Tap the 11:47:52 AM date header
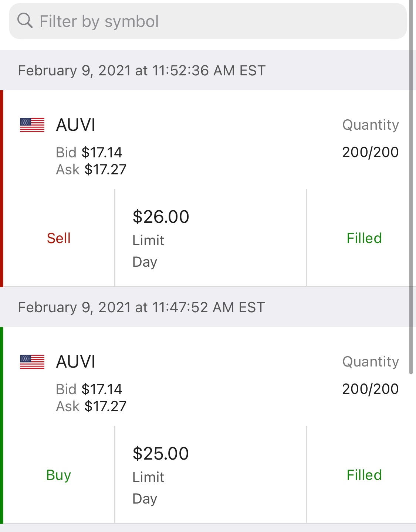The width and height of the screenshot is (416, 532). click(x=142, y=307)
